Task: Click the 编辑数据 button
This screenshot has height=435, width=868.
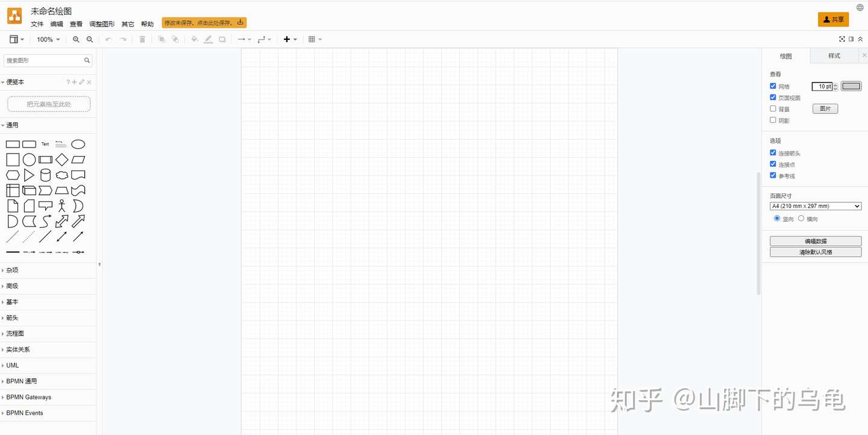Action: [816, 241]
